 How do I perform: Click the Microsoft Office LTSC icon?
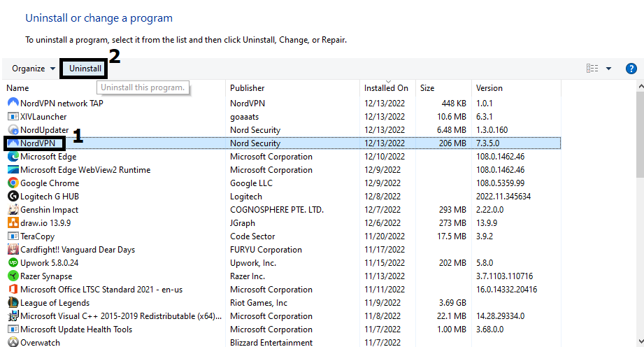(x=13, y=289)
